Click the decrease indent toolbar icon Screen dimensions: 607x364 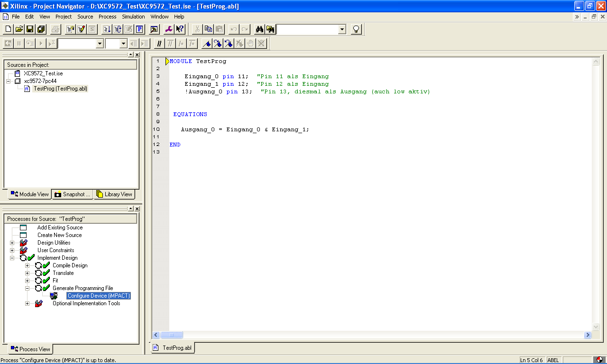[x=134, y=44]
